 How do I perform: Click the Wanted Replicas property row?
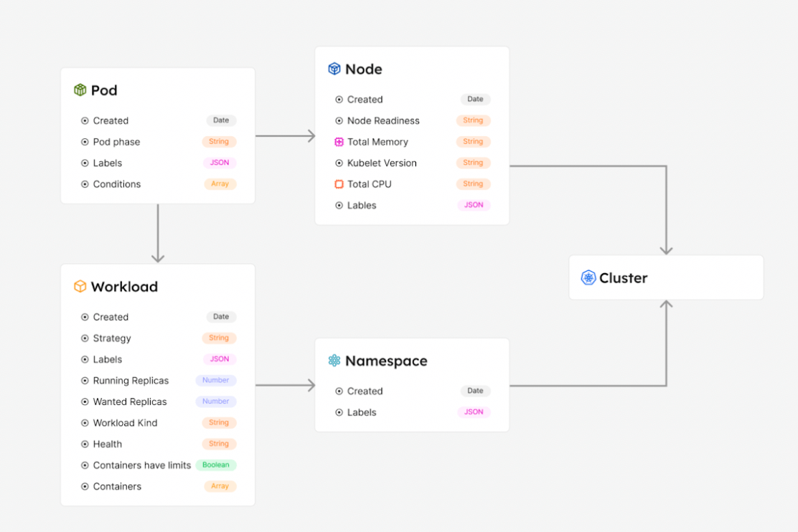130,402
